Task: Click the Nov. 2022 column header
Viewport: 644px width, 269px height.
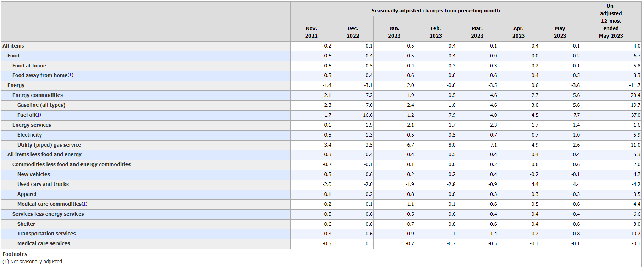Action: tap(311, 32)
